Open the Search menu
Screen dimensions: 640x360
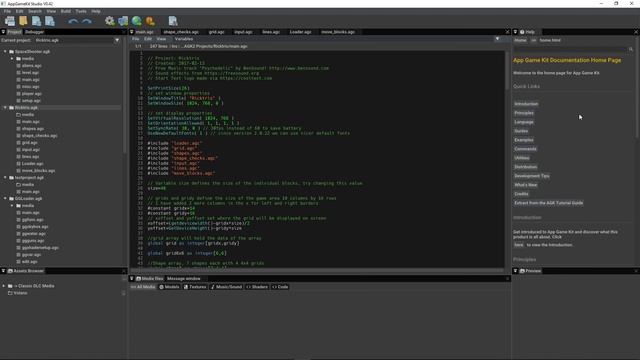35,11
